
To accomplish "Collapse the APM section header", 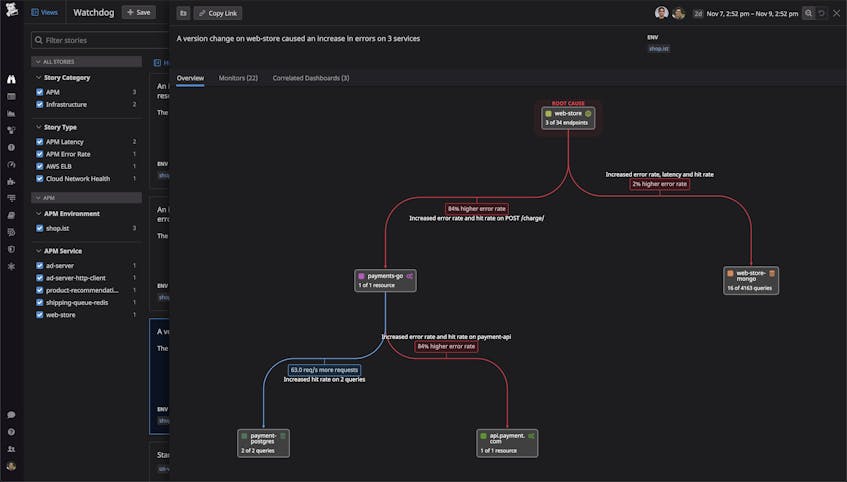I will (x=86, y=198).
